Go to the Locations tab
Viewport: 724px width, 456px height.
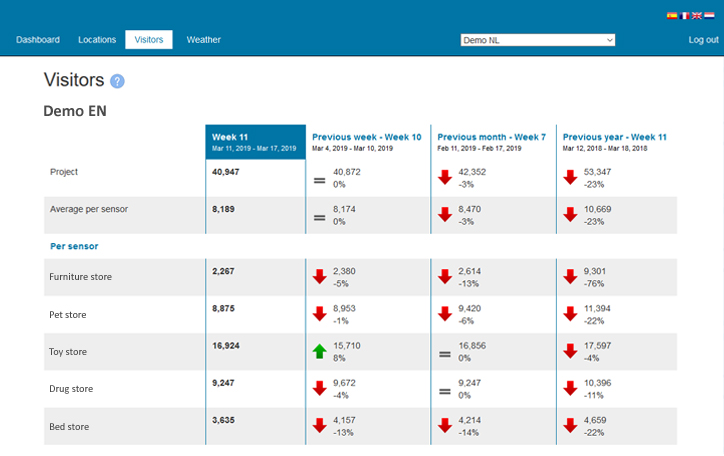click(x=97, y=40)
